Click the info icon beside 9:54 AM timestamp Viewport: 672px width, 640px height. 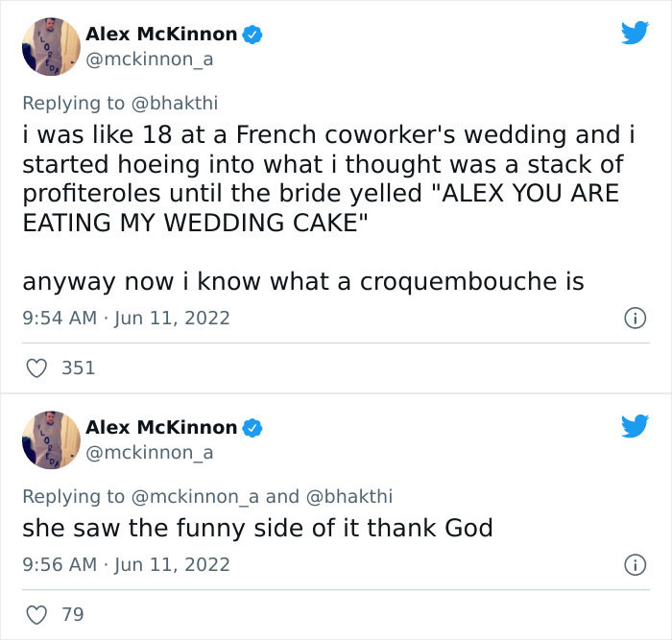[x=635, y=318]
